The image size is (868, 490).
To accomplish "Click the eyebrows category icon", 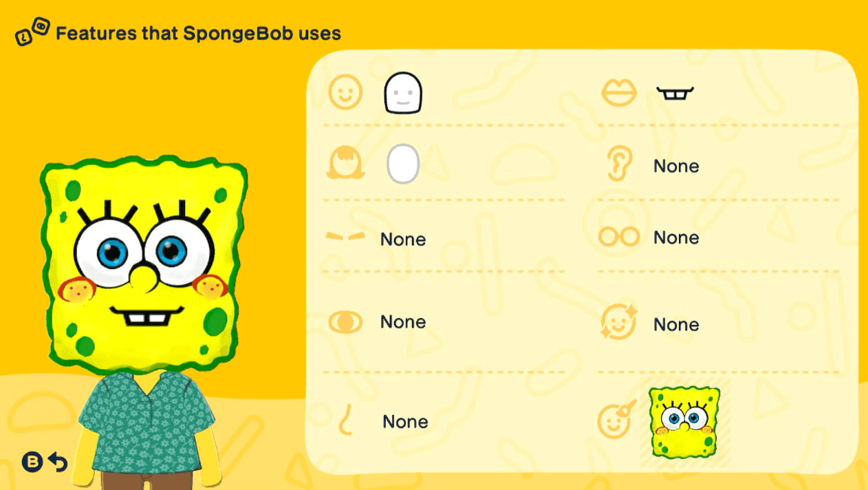I will click(x=345, y=237).
